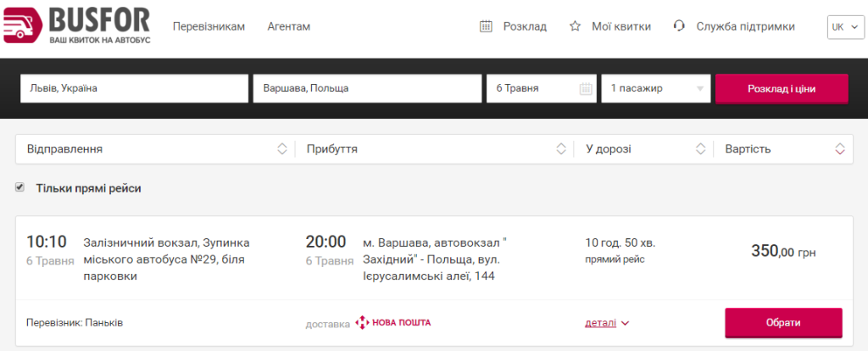Click the Варшава, Польща destination field

[x=367, y=88]
